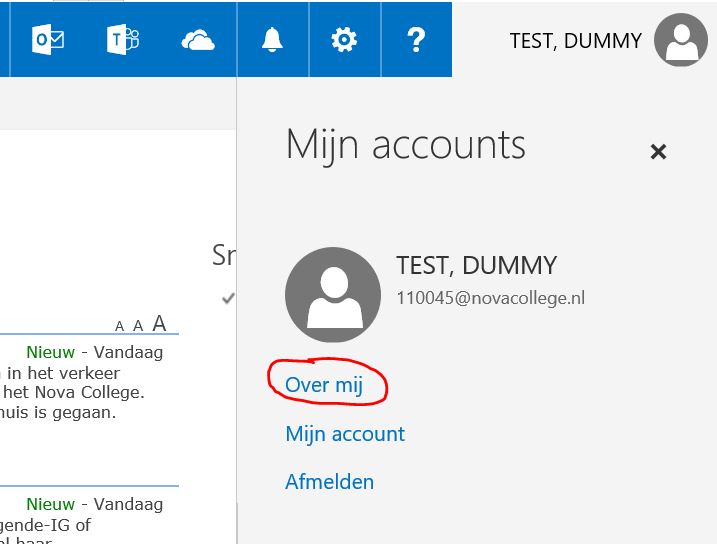Image resolution: width=717 pixels, height=544 pixels.
Task: Launch Microsoft Teams from the header
Action: (122, 39)
